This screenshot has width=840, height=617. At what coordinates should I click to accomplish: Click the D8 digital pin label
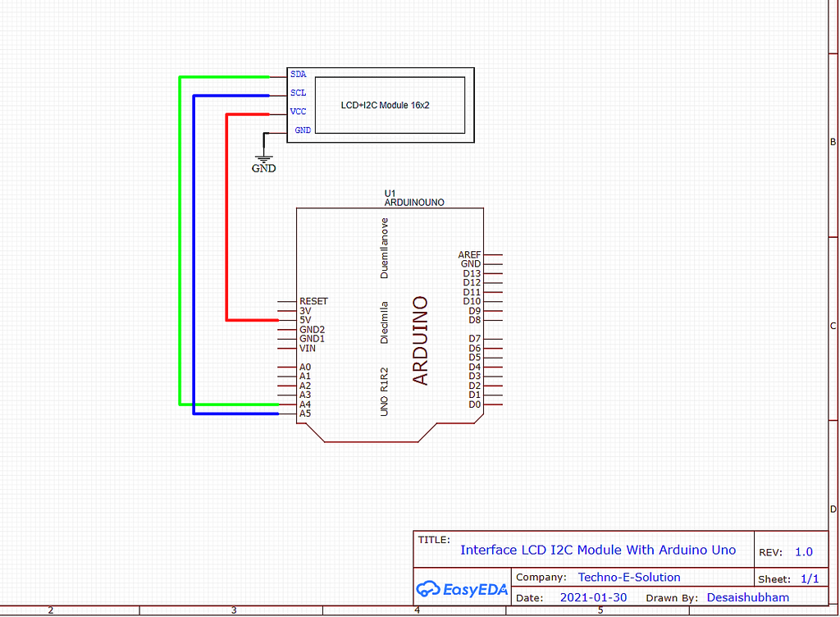(x=475, y=320)
